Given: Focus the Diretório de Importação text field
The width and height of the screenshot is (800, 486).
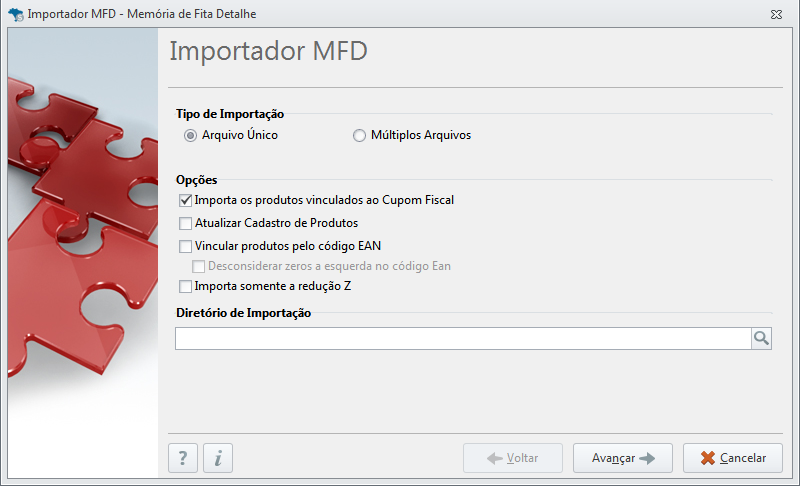Looking at the screenshot, I should click(x=463, y=339).
